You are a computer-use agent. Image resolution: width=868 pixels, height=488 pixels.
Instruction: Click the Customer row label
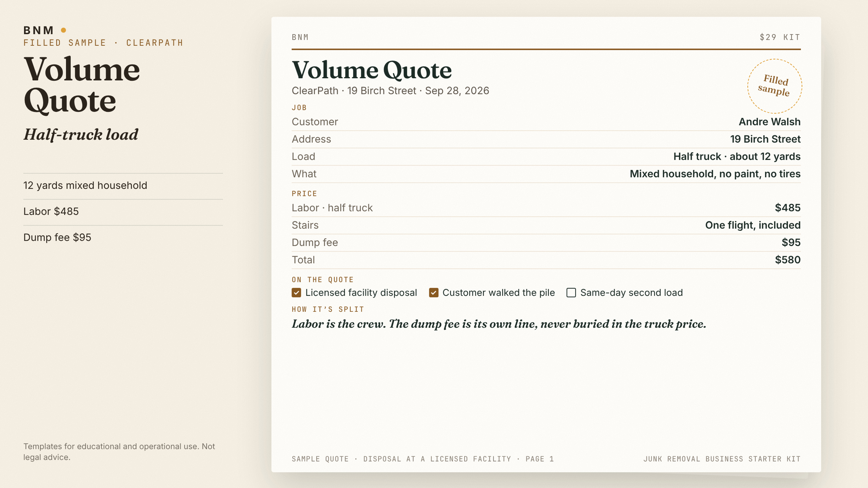(x=315, y=122)
